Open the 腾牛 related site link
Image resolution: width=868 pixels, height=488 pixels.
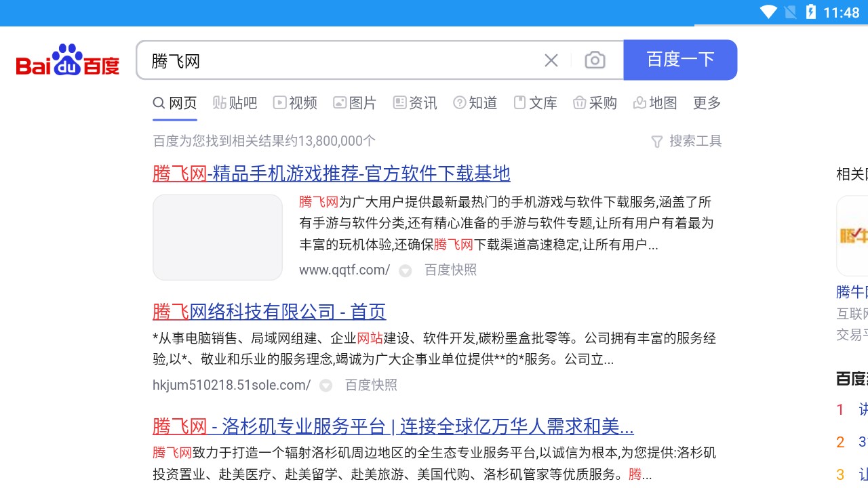click(852, 292)
